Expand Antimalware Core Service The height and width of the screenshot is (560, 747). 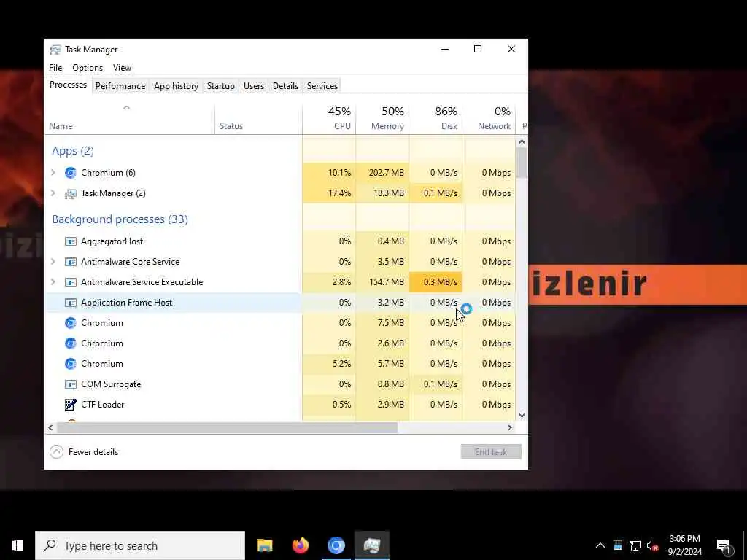53,262
